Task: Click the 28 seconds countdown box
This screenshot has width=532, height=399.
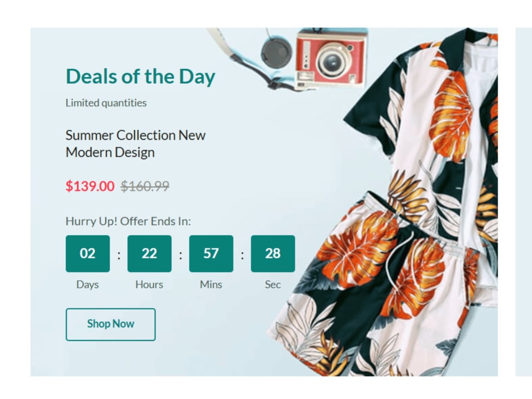Action: 273,253
